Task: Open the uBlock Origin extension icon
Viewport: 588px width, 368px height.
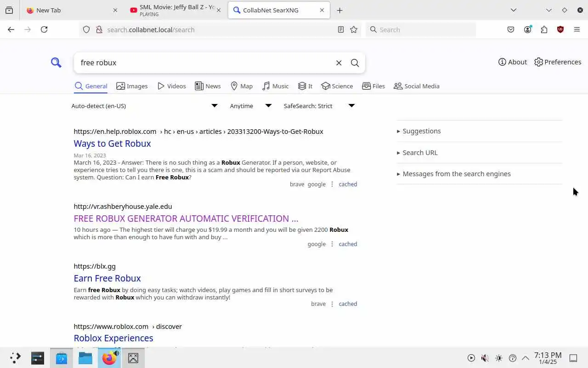Action: pyautogui.click(x=560, y=29)
